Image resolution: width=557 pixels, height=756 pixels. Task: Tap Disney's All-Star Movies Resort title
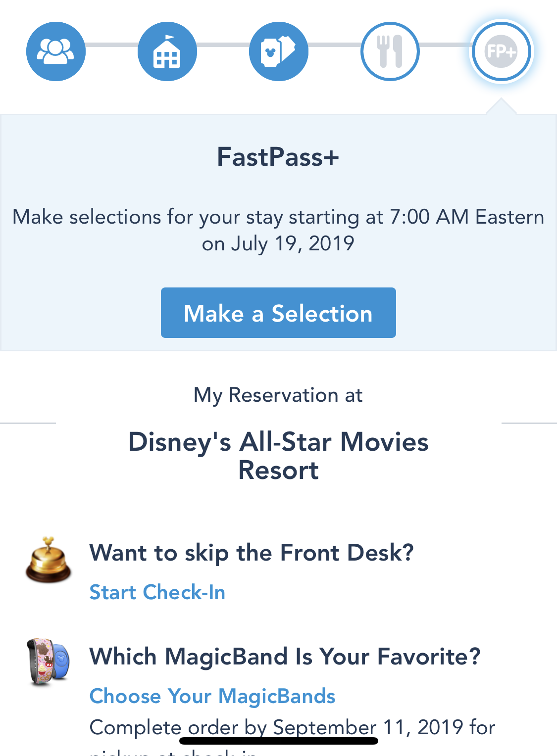coord(278,456)
